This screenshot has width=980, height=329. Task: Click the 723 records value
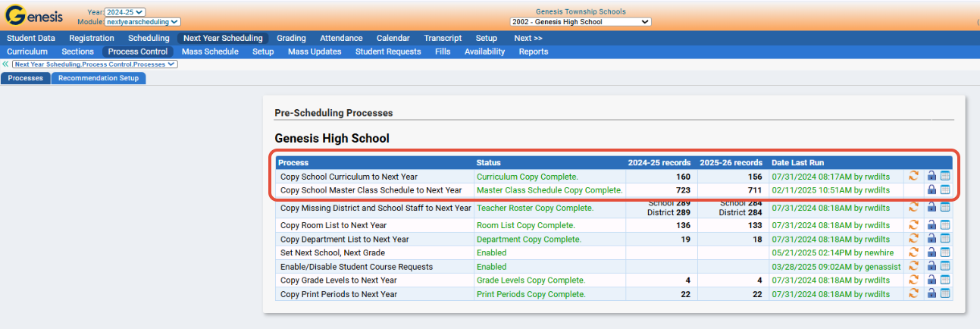(x=683, y=190)
